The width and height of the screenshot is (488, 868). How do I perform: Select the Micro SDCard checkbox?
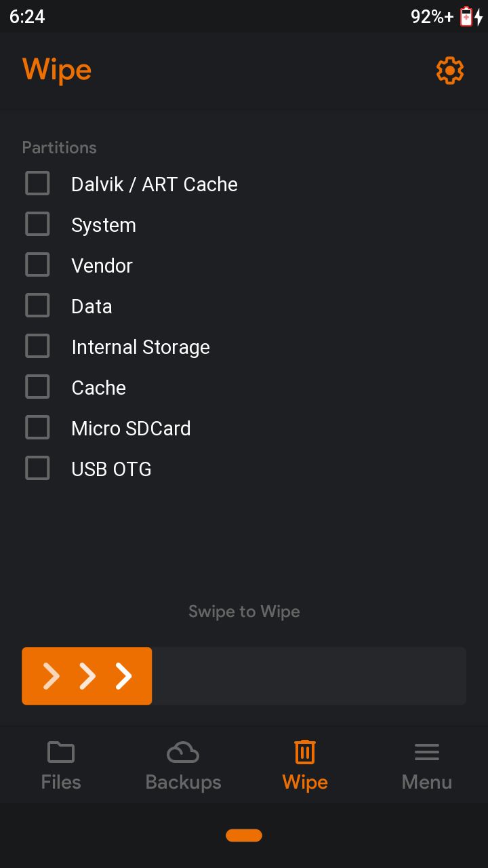click(37, 427)
